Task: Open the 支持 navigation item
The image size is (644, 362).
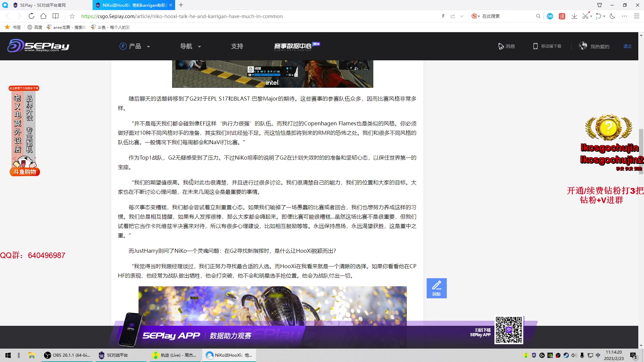Action: [237, 46]
